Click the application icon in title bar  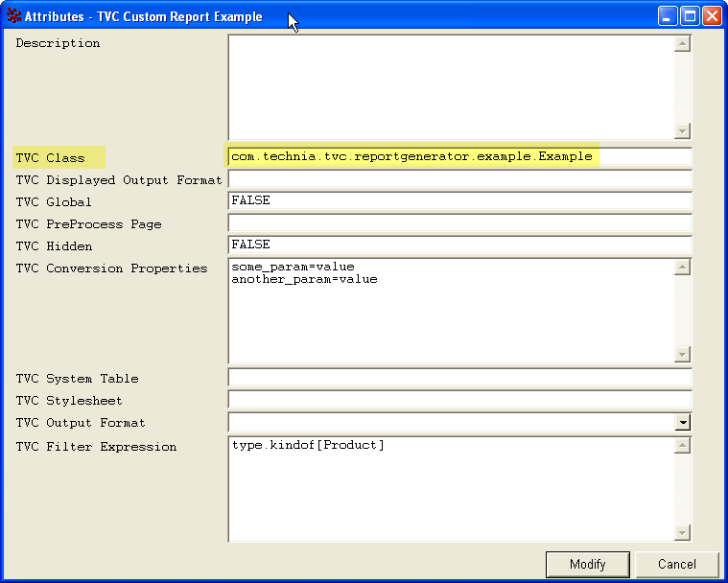[x=13, y=16]
